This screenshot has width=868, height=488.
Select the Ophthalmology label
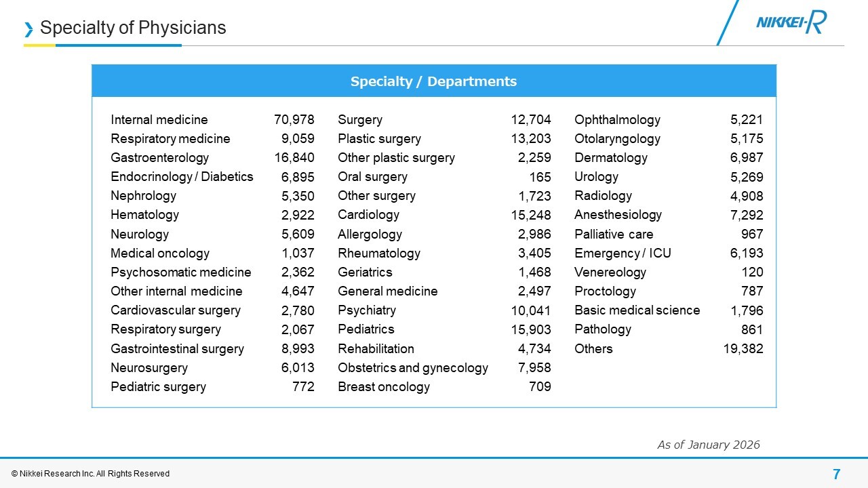point(617,120)
